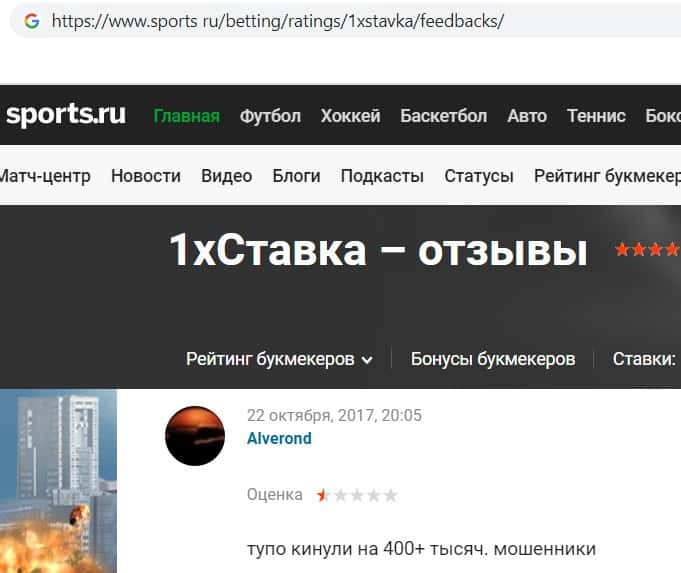Viewport: 681px width, 573px height.
Task: Open Рейтинг букмекеров in the light sub-navigation
Action: (607, 176)
